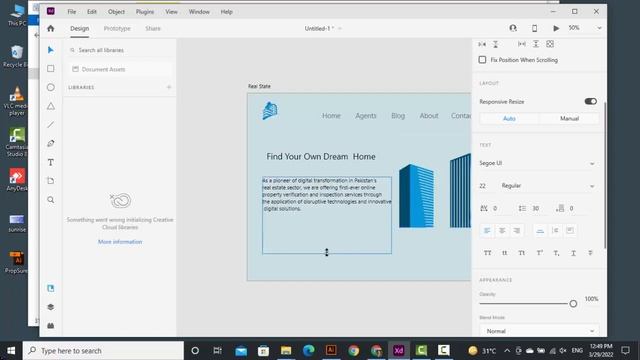Start desktop preview play button

tap(556, 28)
